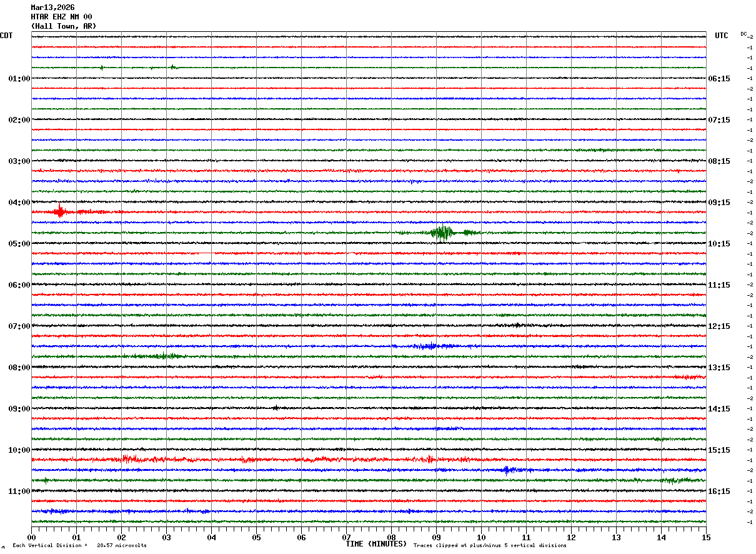The height and width of the screenshot is (554, 756).
Task: Click the 16:15 UTC time label
Action: [719, 491]
